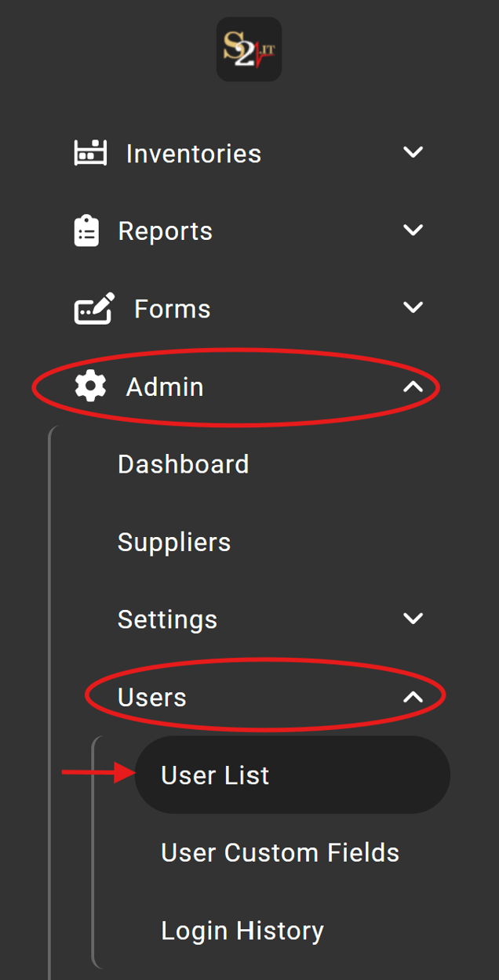This screenshot has height=980, width=499.
Task: Collapse the Users submenu
Action: coord(413,695)
